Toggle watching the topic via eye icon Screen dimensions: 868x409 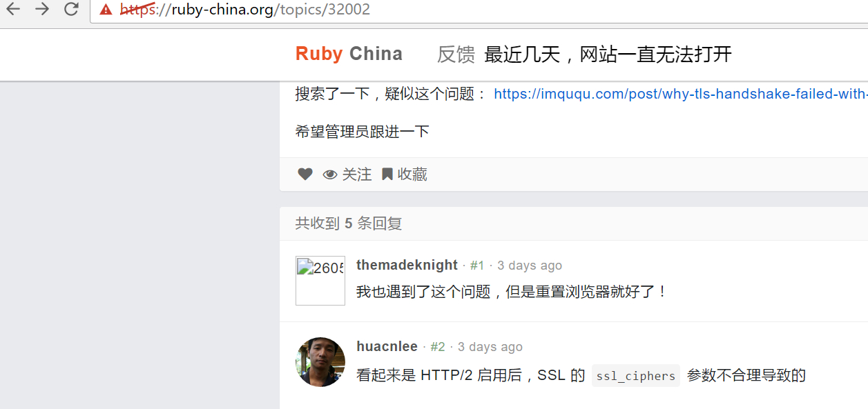click(x=347, y=174)
